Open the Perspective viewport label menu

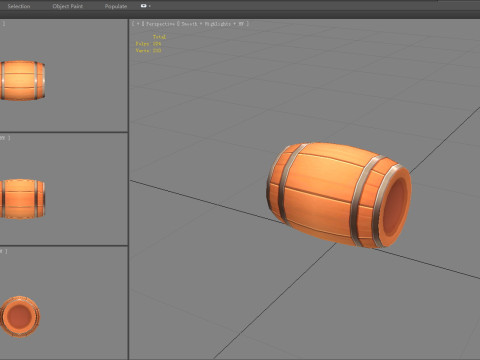click(x=160, y=24)
